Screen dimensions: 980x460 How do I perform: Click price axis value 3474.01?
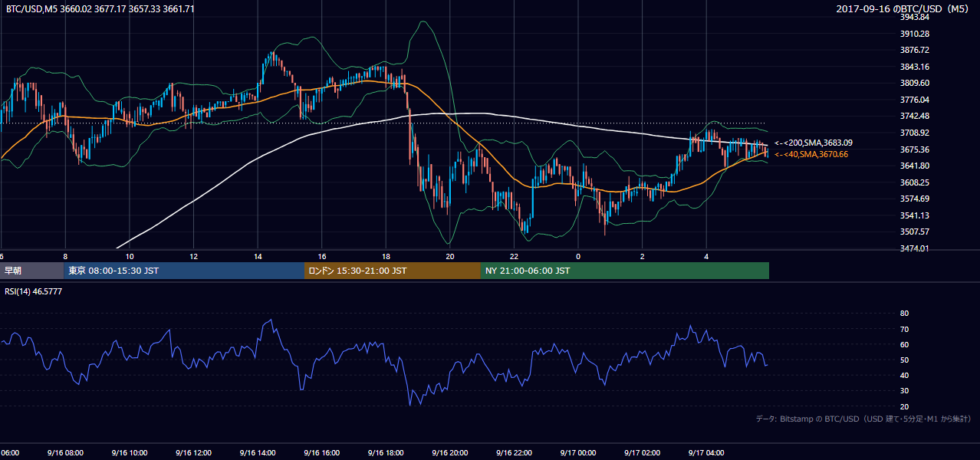915,248
